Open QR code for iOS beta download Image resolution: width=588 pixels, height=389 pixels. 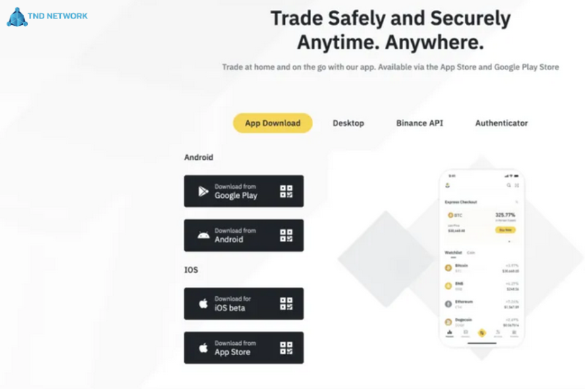click(286, 304)
